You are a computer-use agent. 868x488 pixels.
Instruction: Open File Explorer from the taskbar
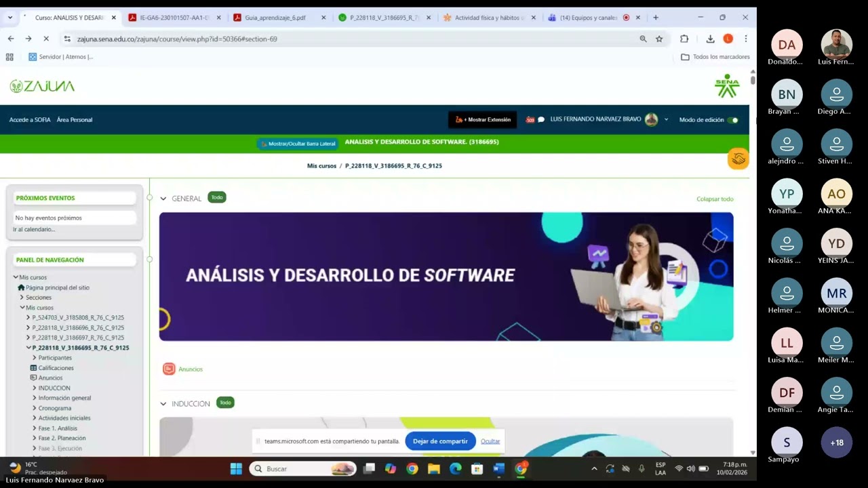click(x=433, y=468)
